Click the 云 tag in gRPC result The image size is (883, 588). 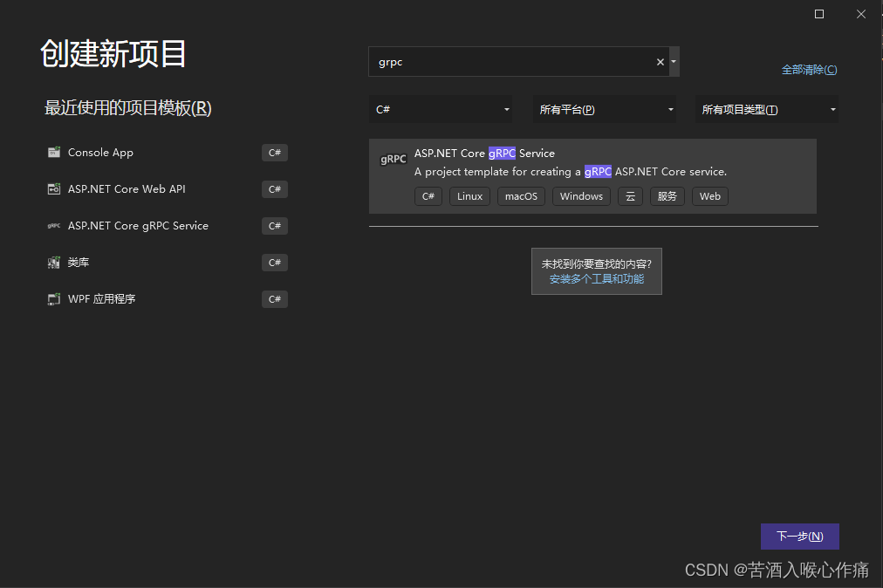pyautogui.click(x=630, y=196)
